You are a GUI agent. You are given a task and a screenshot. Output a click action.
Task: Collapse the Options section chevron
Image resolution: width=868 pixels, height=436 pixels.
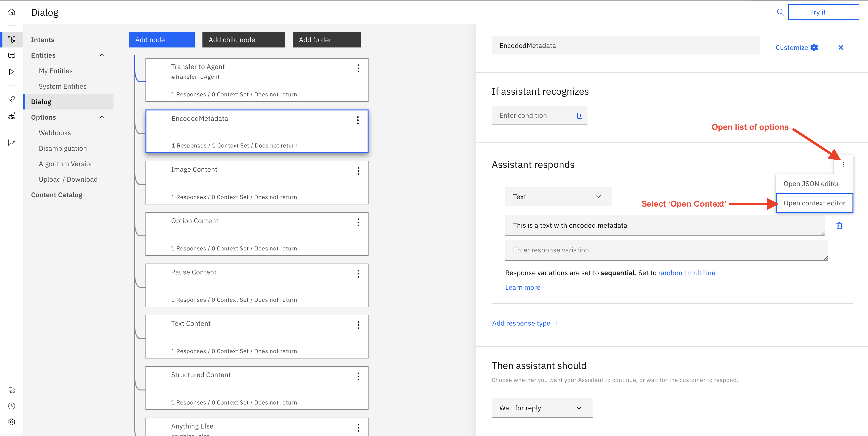pos(102,117)
